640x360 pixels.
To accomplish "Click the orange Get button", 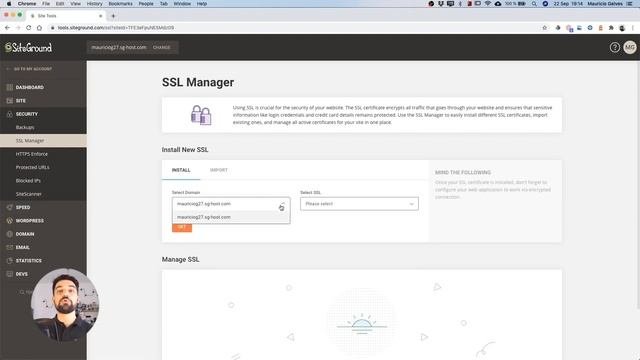I will pyautogui.click(x=182, y=228).
